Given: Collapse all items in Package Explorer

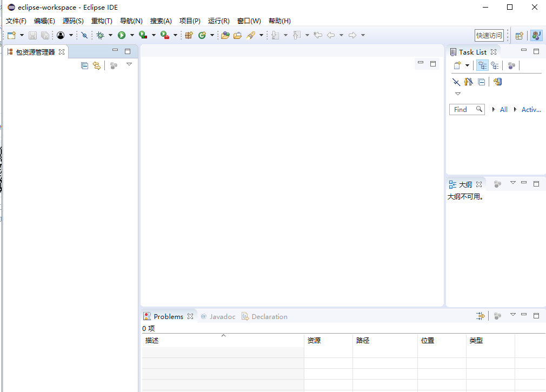Looking at the screenshot, I should pos(84,65).
